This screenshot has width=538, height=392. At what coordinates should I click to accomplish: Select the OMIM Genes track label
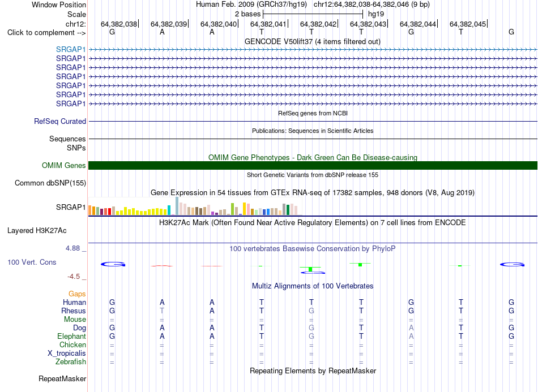click(x=64, y=166)
